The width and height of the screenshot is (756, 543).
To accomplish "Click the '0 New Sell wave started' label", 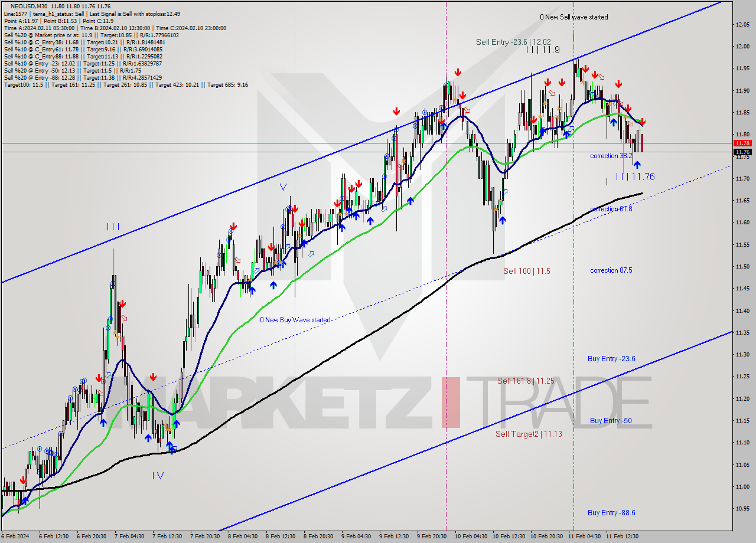I will (573, 17).
